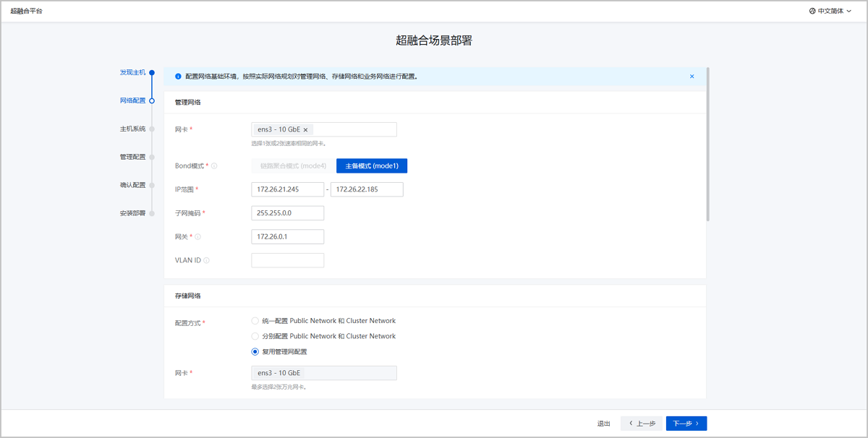Screen dimensions: 868x438
Task: Click 下一步 to proceed
Action: pos(686,424)
